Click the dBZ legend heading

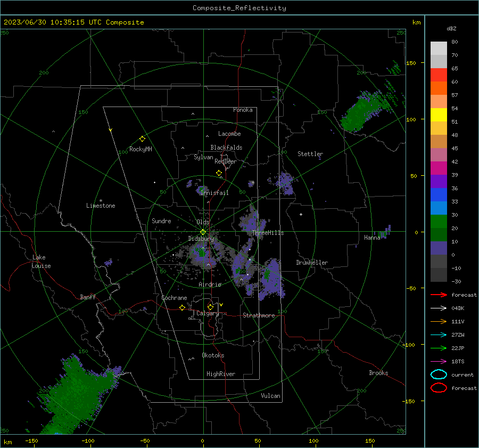451,29
